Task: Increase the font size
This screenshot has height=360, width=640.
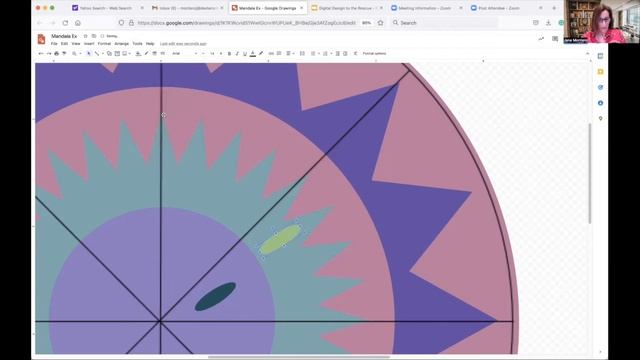Action: coord(221,53)
